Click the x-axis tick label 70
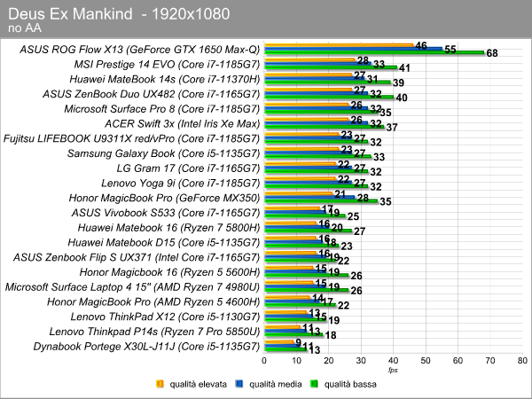Viewport: 532px width, 399px height. pyautogui.click(x=490, y=361)
